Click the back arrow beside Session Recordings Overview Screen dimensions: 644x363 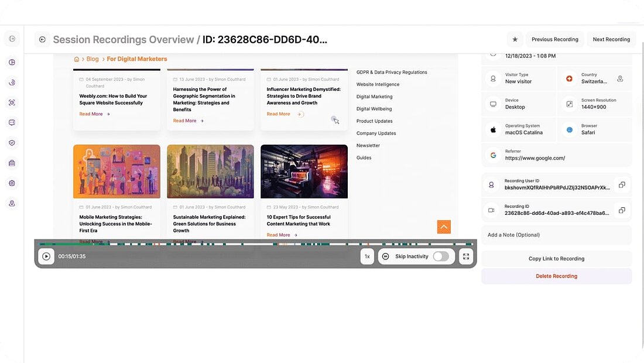tap(42, 40)
